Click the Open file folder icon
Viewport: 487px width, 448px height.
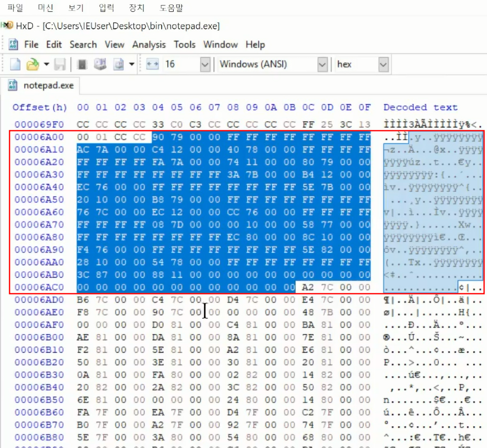pos(33,64)
